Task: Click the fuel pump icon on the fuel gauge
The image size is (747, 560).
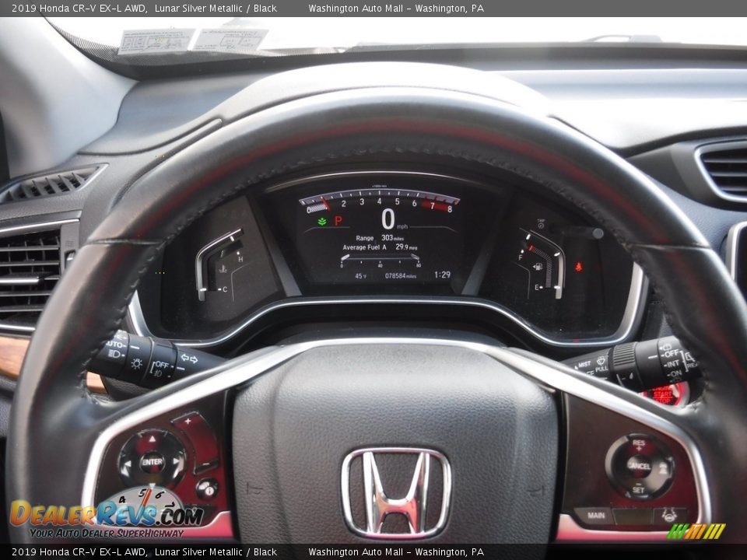Action: [537, 267]
